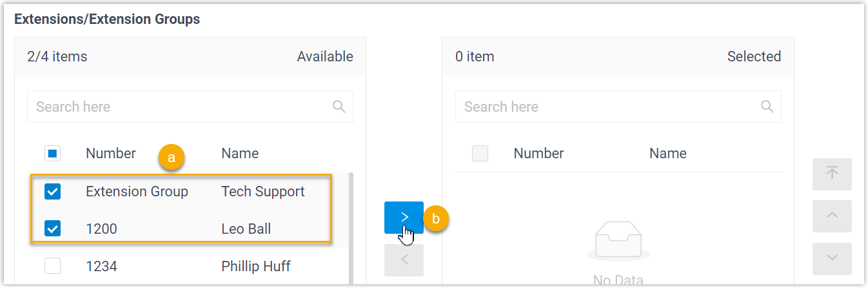Click search magnifier in Selected panel
The image size is (868, 288).
click(x=767, y=107)
